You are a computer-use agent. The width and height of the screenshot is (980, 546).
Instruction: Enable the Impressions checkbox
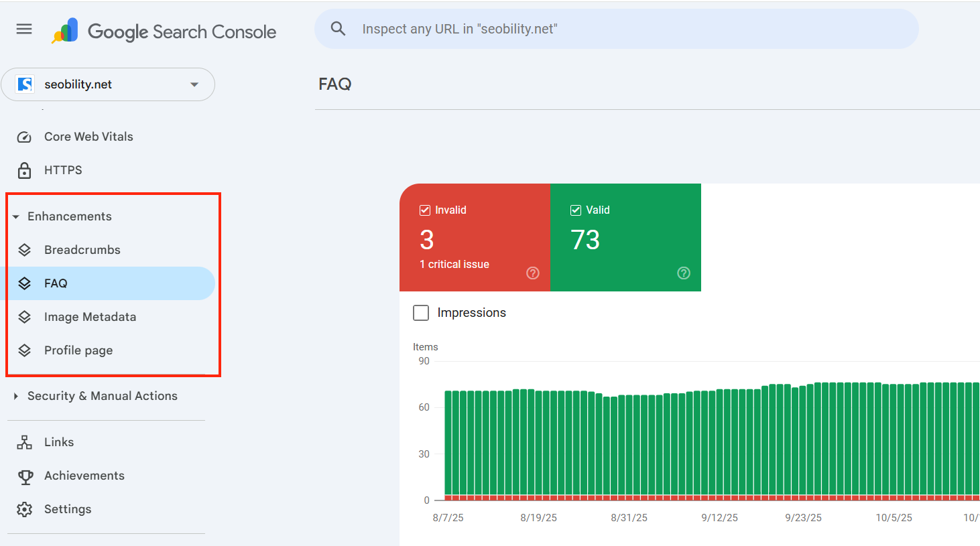(421, 312)
